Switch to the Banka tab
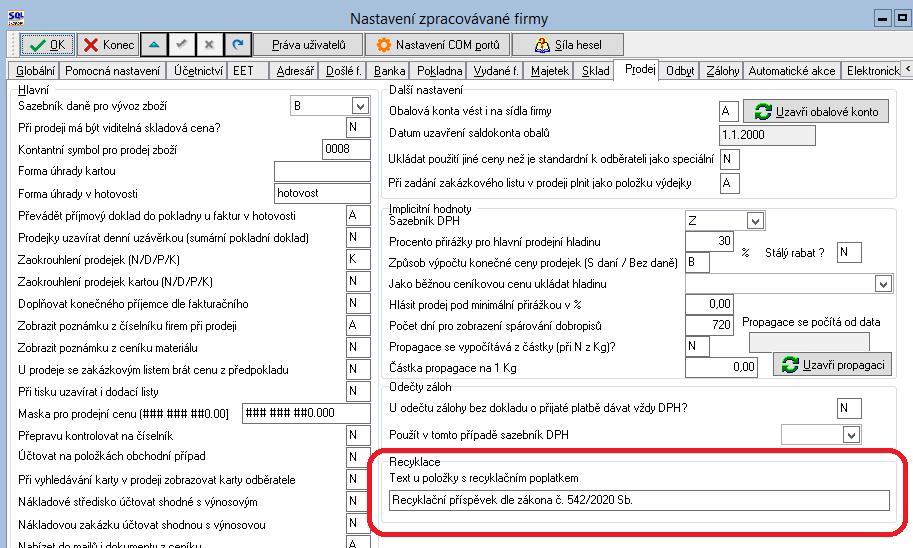Screen dimensions: 913x548 pos(389,70)
